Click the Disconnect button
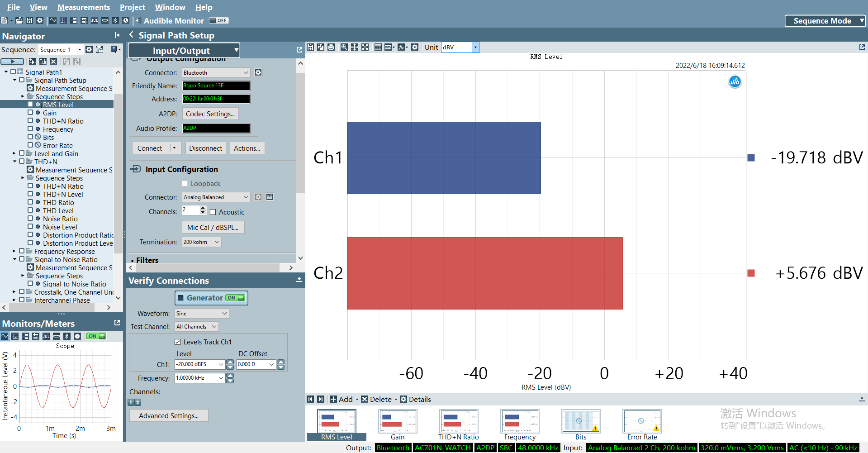 pyautogui.click(x=206, y=148)
